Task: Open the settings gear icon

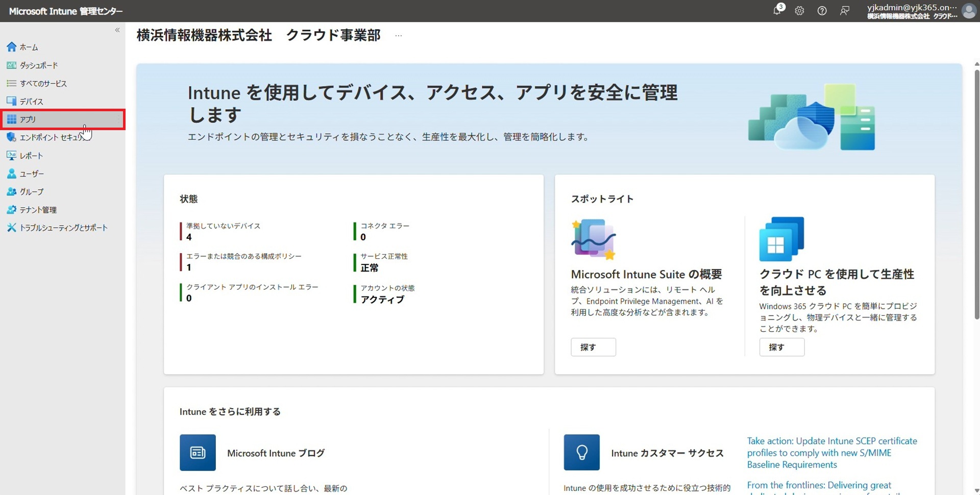Action: click(x=799, y=11)
